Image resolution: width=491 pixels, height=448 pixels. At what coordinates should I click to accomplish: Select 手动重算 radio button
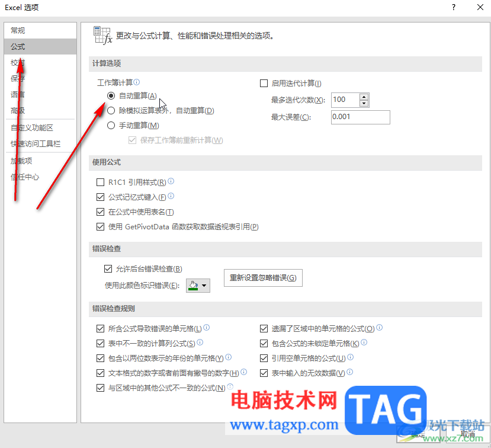pos(111,125)
